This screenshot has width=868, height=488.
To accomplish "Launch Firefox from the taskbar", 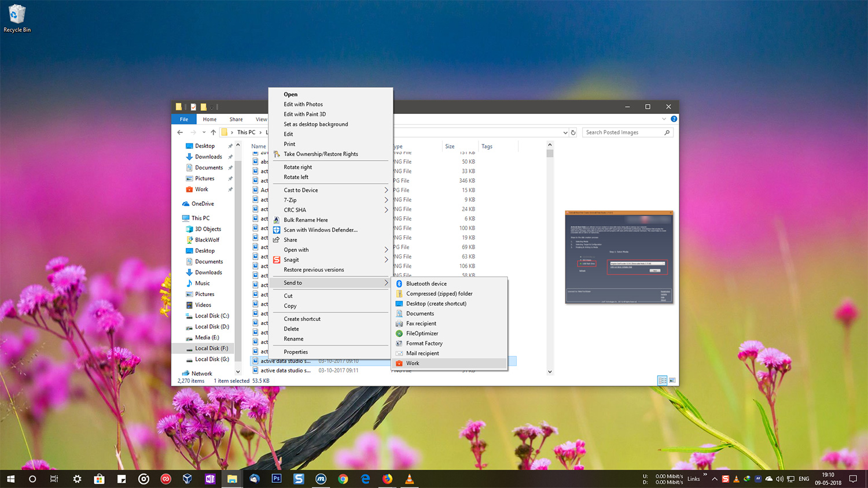I will 387,479.
